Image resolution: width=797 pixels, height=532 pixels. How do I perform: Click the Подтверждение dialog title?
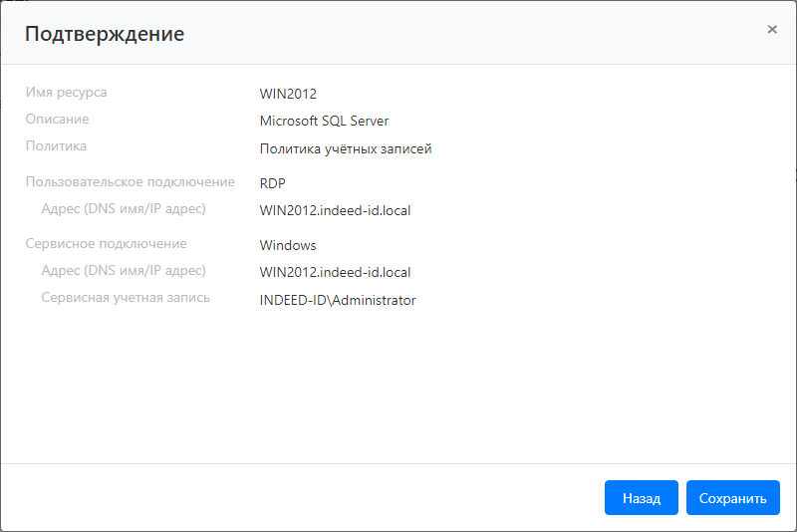(x=105, y=34)
